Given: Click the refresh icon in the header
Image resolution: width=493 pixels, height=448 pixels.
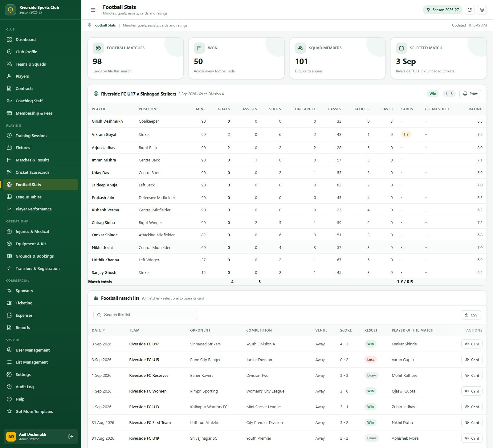Looking at the screenshot, I should (470, 10).
